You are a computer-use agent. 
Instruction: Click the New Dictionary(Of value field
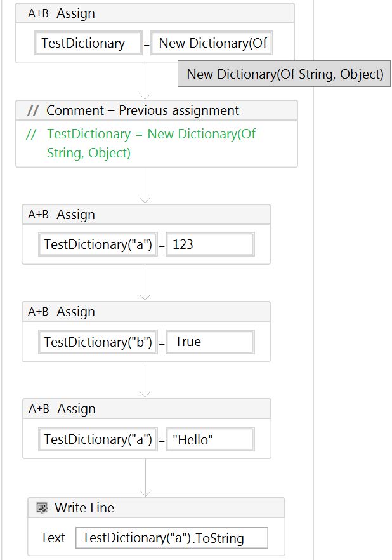click(x=212, y=43)
